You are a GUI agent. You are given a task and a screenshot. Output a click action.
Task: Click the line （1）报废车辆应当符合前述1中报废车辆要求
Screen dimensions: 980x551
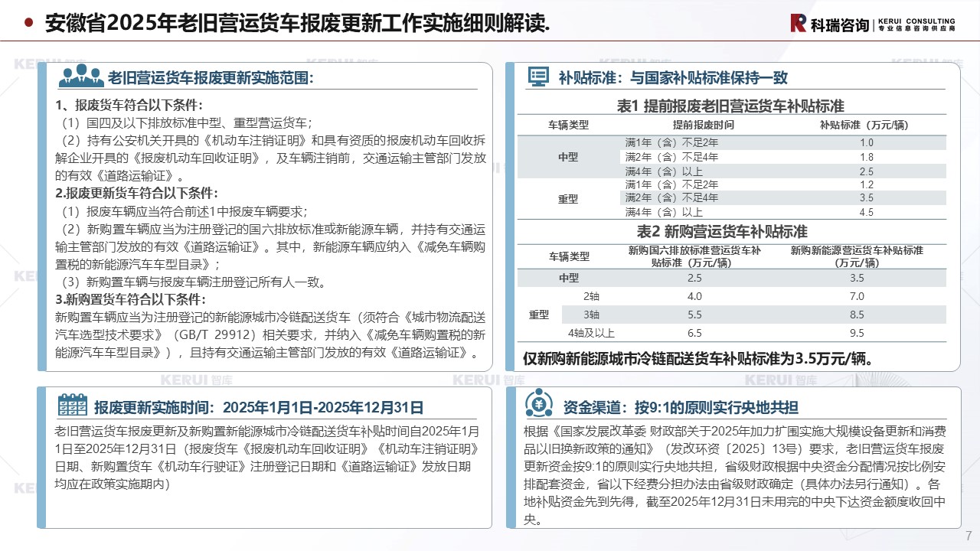click(x=183, y=211)
